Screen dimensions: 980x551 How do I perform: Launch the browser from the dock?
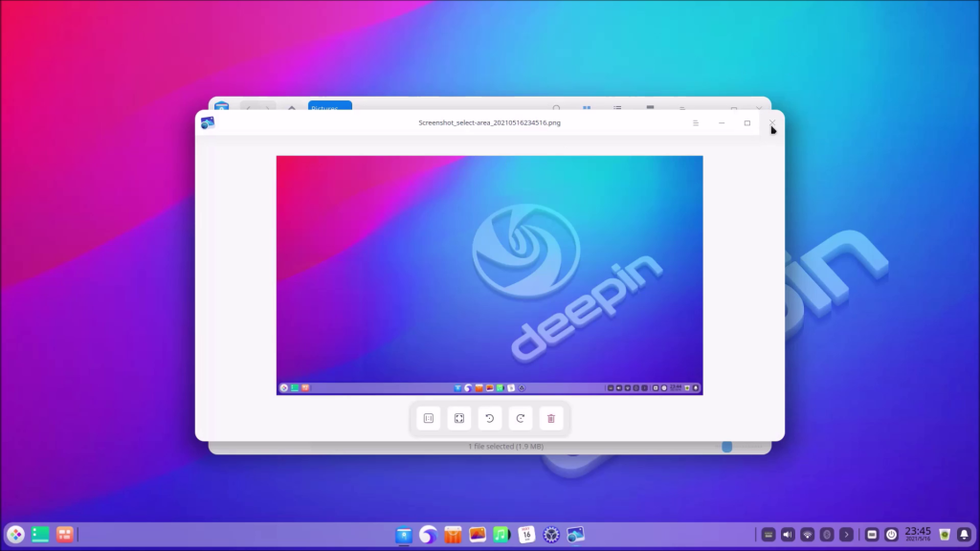(x=429, y=535)
